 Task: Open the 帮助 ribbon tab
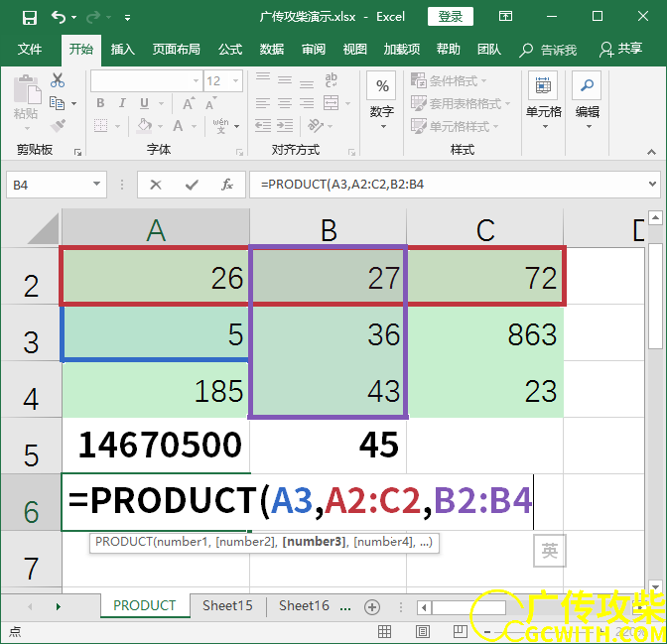point(448,50)
